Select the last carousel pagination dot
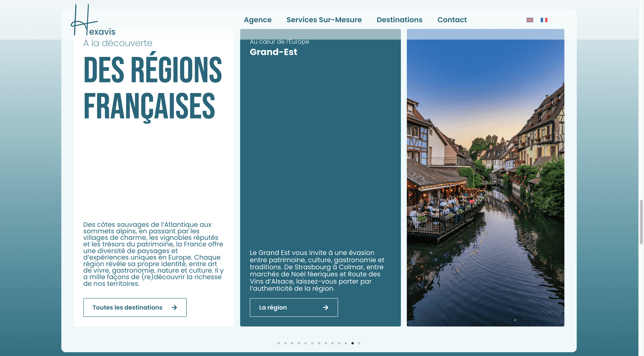 tap(359, 343)
